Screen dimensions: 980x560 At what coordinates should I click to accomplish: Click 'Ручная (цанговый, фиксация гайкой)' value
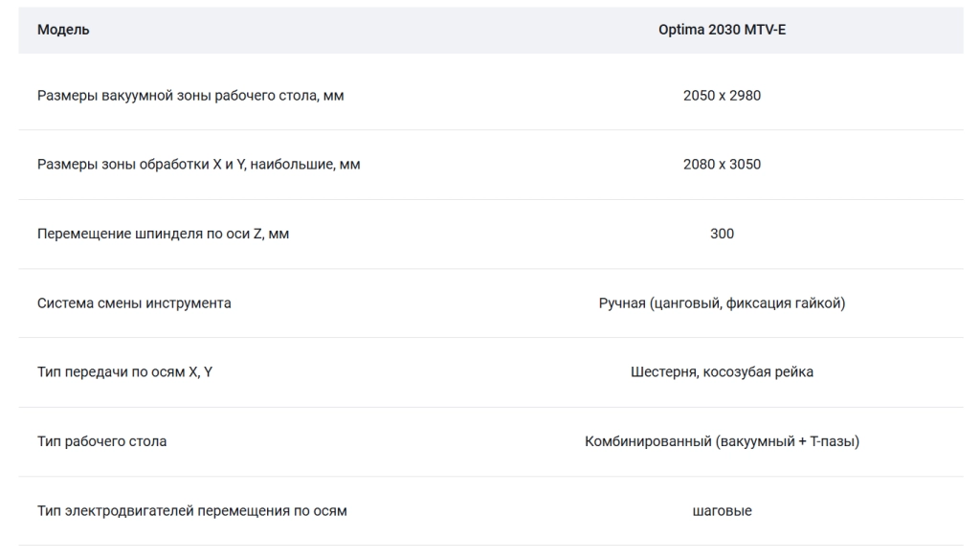722,303
